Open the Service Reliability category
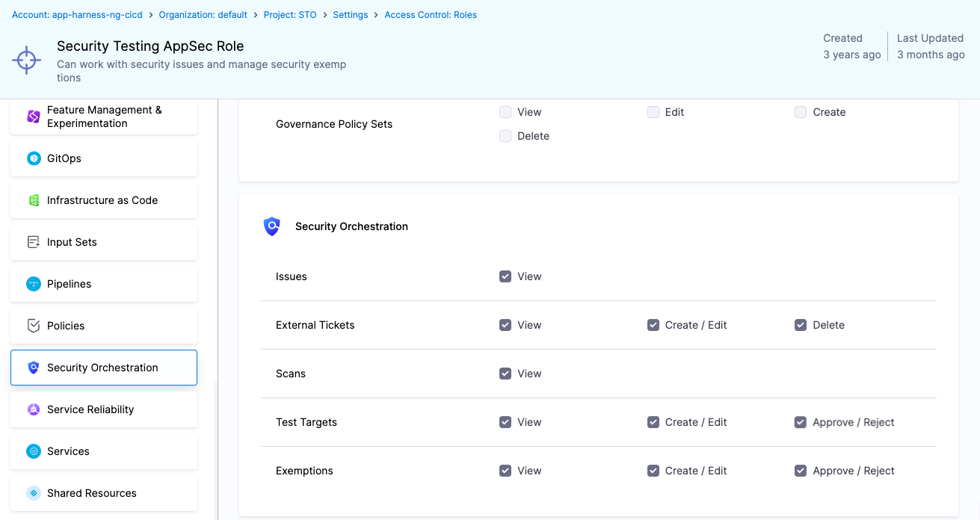This screenshot has width=980, height=520. point(90,409)
